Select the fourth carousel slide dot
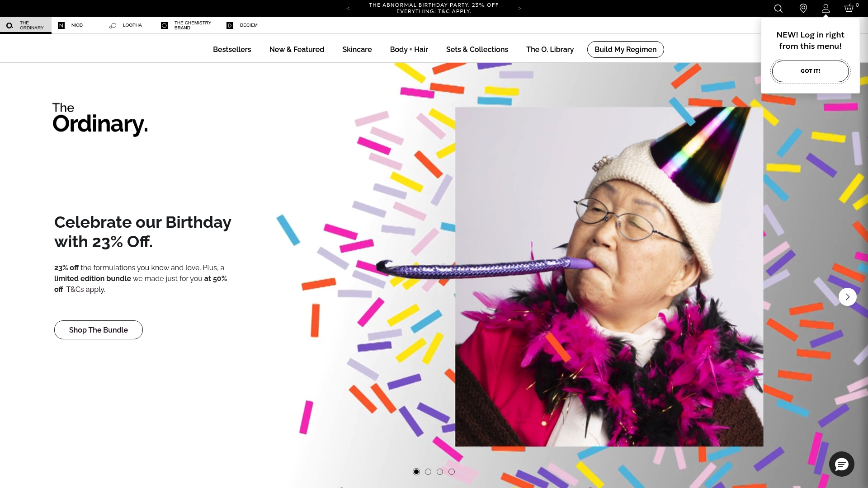The height and width of the screenshot is (488, 868). tap(452, 472)
